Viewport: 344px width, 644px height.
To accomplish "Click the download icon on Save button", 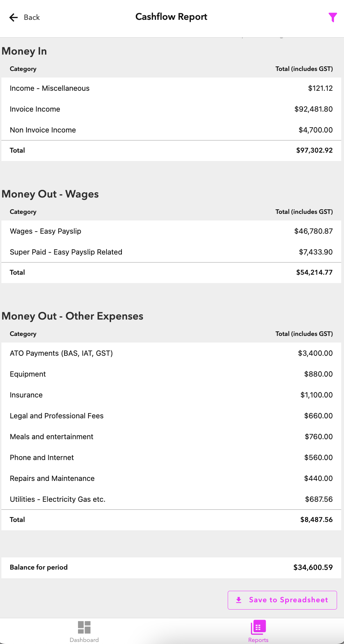I will click(239, 600).
